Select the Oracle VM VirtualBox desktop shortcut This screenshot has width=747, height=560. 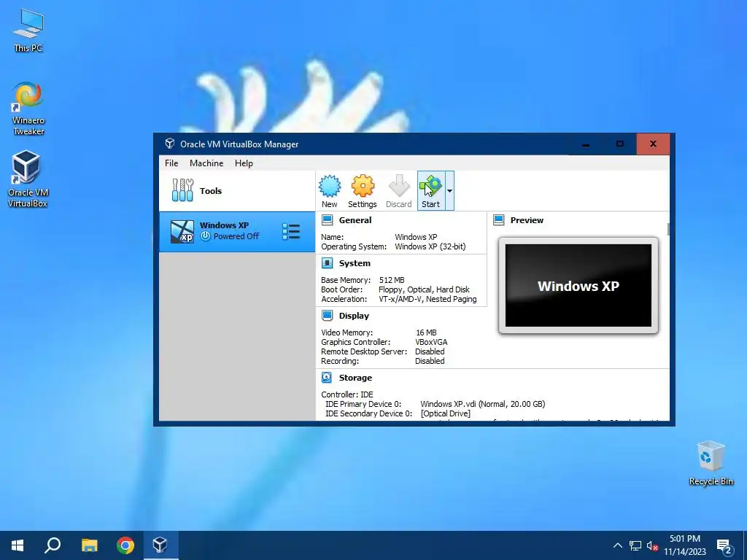(x=28, y=179)
